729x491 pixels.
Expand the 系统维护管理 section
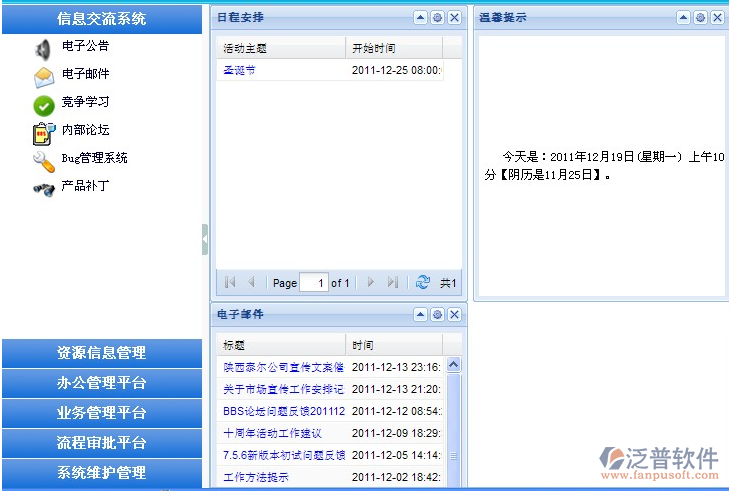[x=102, y=473]
